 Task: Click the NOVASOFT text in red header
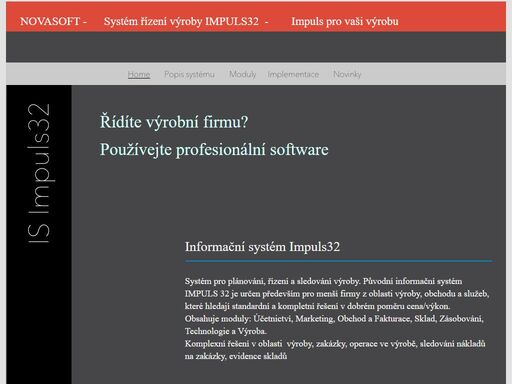[x=50, y=21]
